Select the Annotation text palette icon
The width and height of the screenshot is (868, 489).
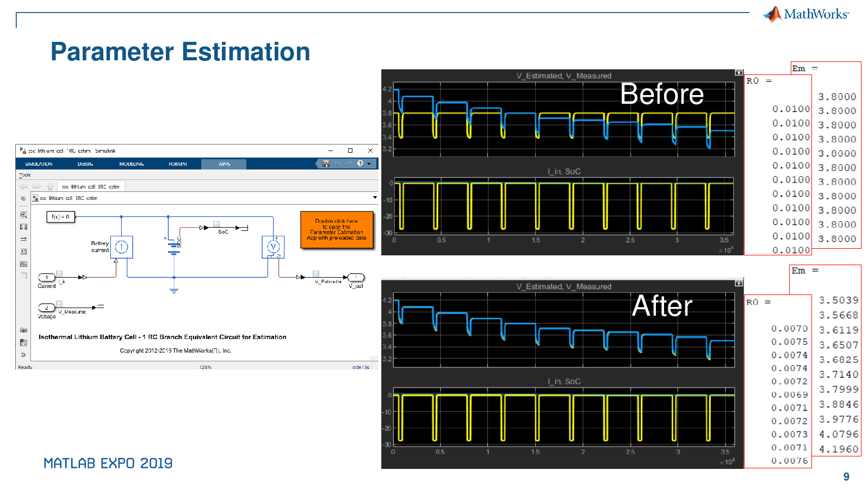point(23,252)
